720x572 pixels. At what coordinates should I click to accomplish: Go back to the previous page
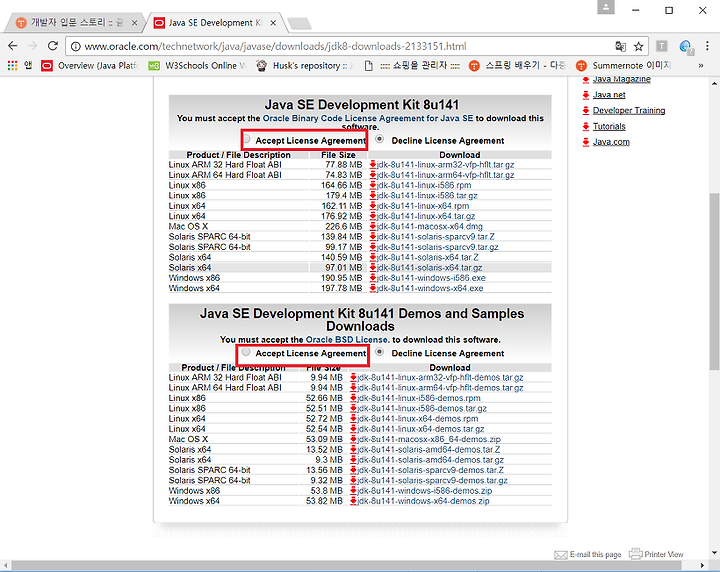click(12, 46)
